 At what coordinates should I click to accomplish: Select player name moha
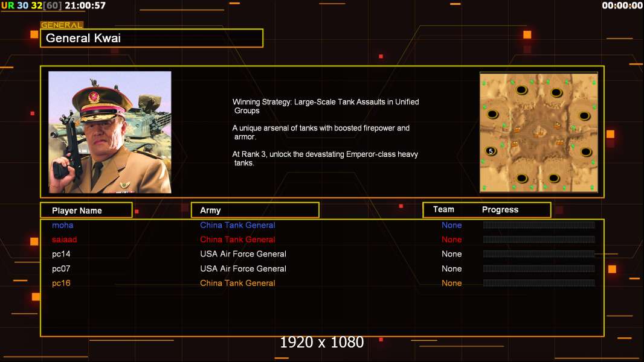[x=62, y=225]
